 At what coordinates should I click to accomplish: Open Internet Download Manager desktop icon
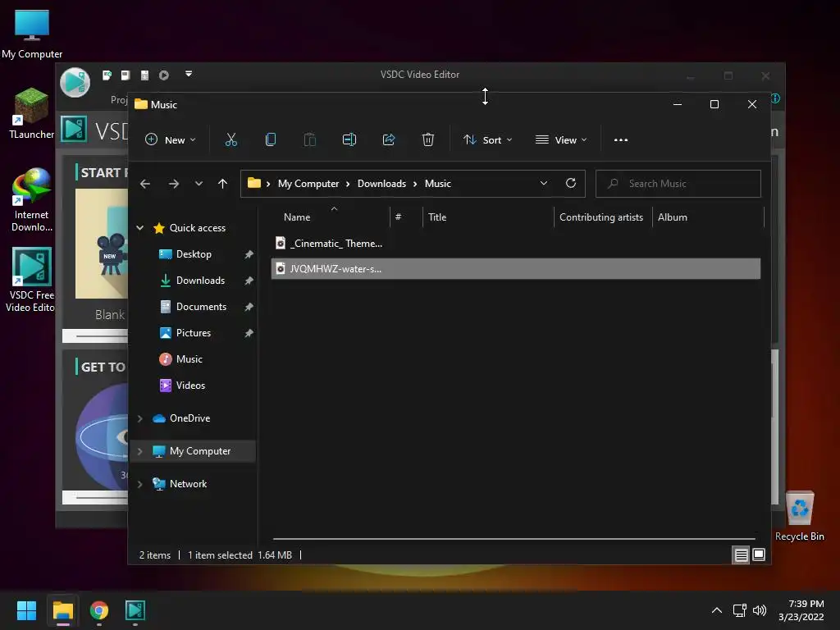(x=32, y=200)
